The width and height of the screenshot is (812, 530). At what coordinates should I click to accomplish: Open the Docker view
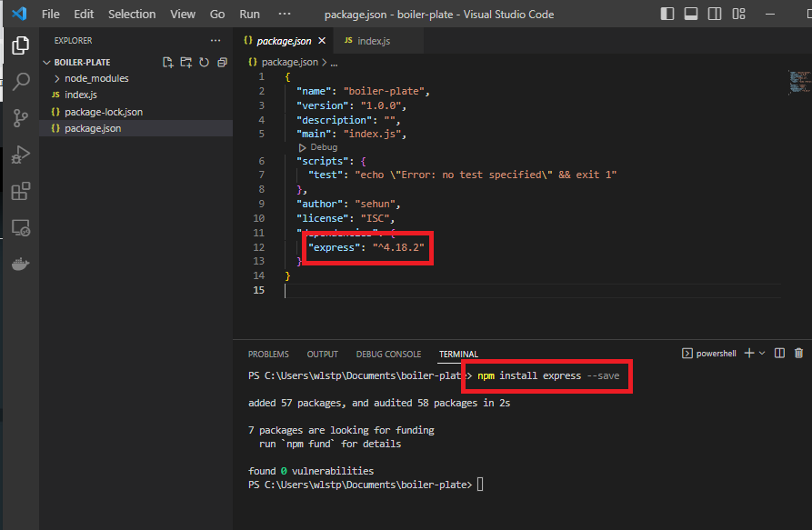(x=20, y=265)
